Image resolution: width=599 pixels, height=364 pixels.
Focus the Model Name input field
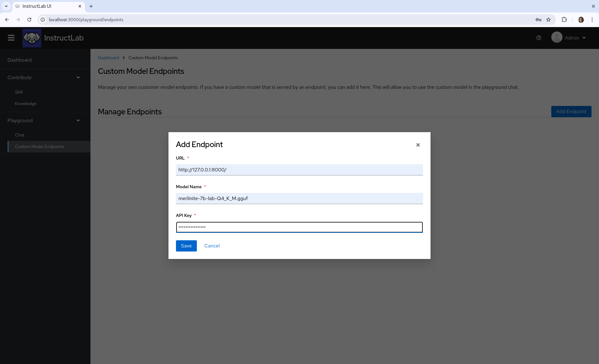click(x=299, y=199)
